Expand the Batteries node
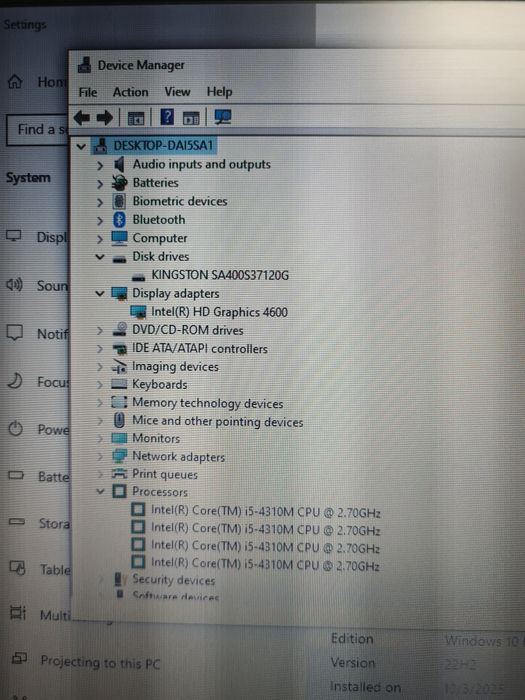The width and height of the screenshot is (525, 700). tap(100, 184)
